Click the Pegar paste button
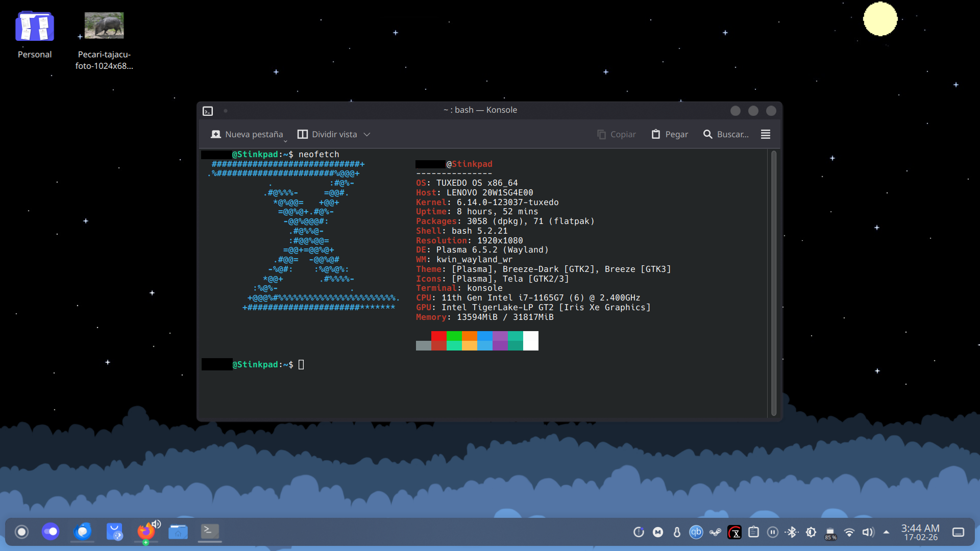This screenshot has width=980, height=551. pos(670,134)
